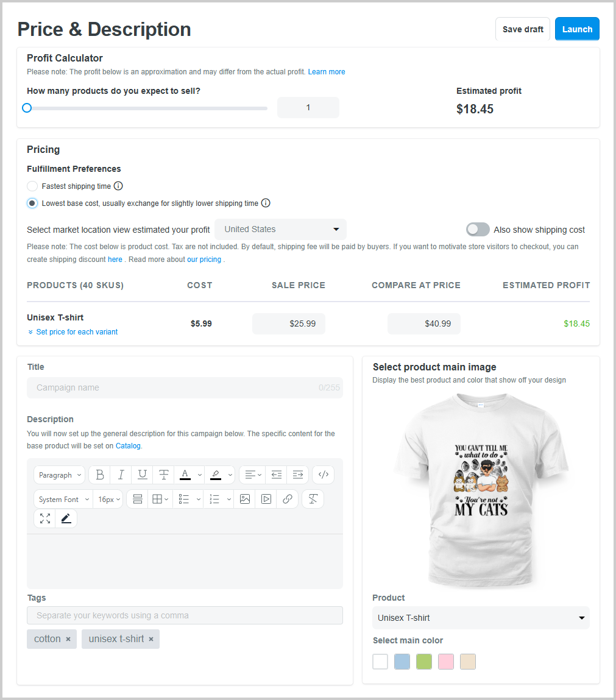Open the United States market location dropdown
The image size is (616, 700).
pyautogui.click(x=280, y=230)
